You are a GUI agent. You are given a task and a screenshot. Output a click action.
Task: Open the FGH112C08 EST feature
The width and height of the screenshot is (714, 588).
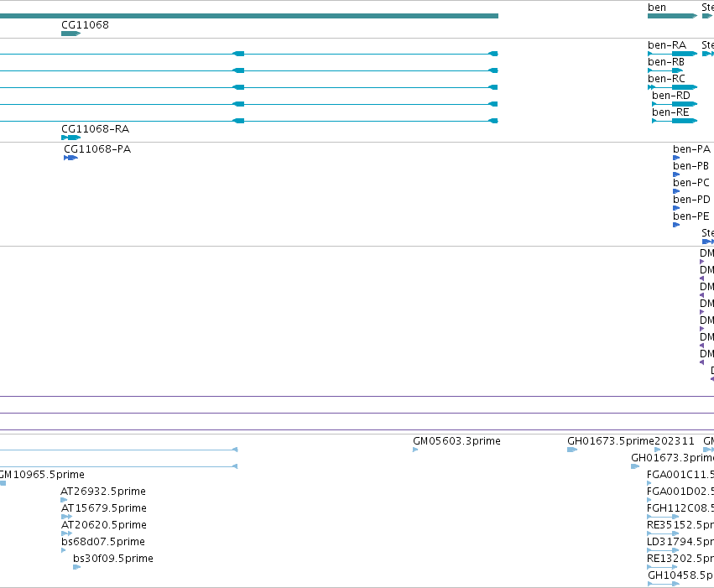[x=663, y=517]
